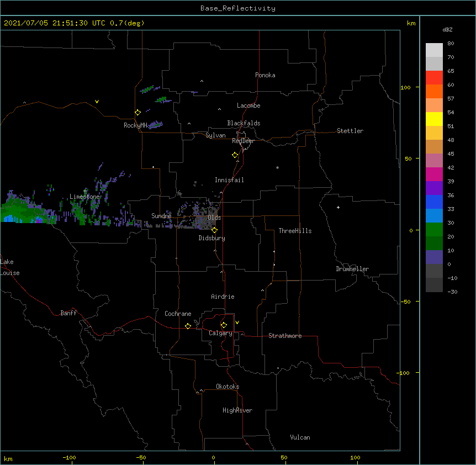Select the Didsbury city label

211,238
